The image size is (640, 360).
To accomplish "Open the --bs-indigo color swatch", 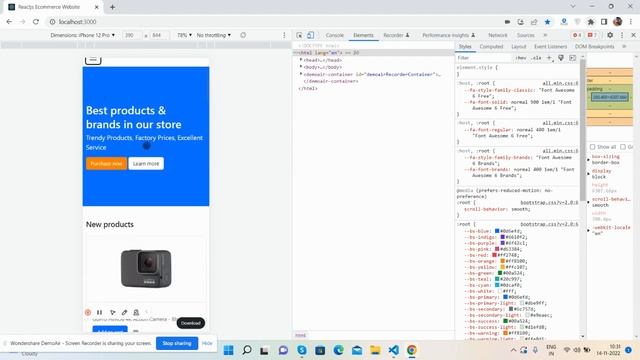I will pyautogui.click(x=503, y=237).
